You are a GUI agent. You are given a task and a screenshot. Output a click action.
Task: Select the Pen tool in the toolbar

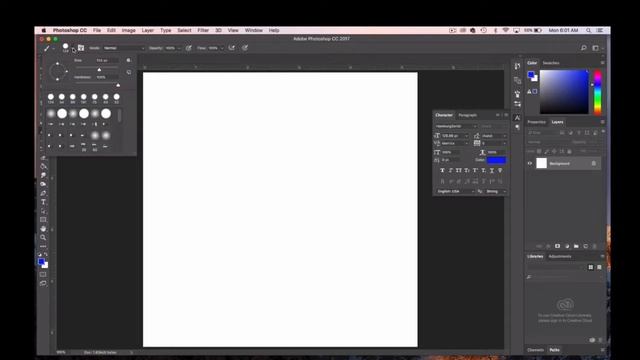click(x=43, y=193)
